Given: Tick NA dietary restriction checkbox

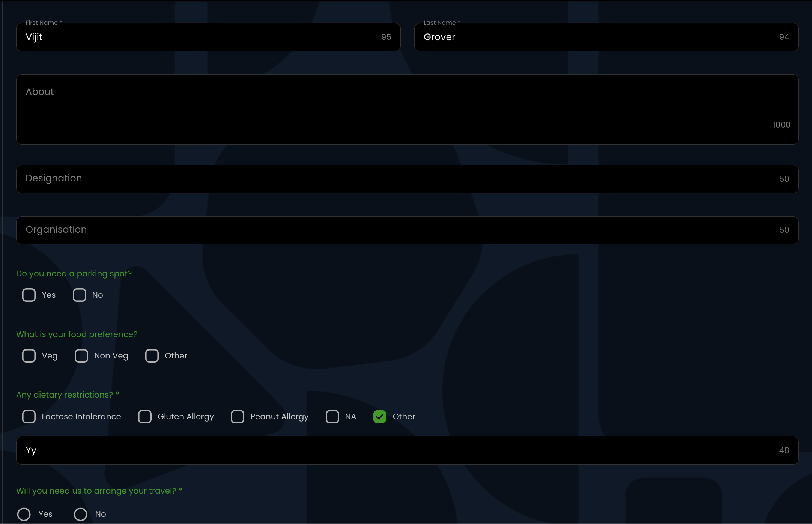Looking at the screenshot, I should (332, 417).
